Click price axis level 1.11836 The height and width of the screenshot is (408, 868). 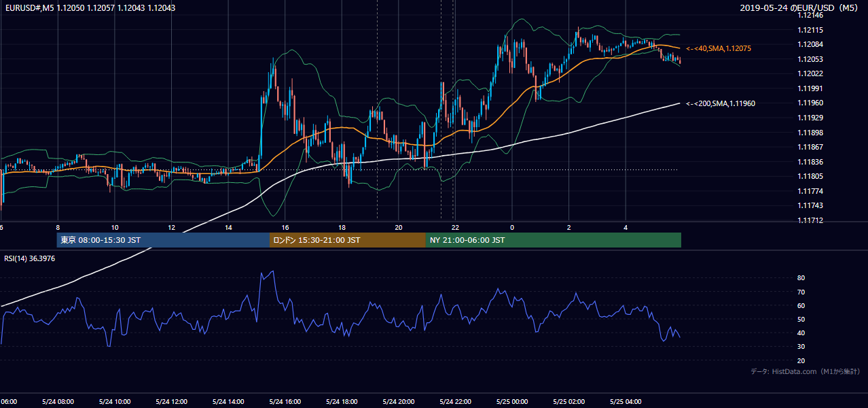(x=811, y=162)
